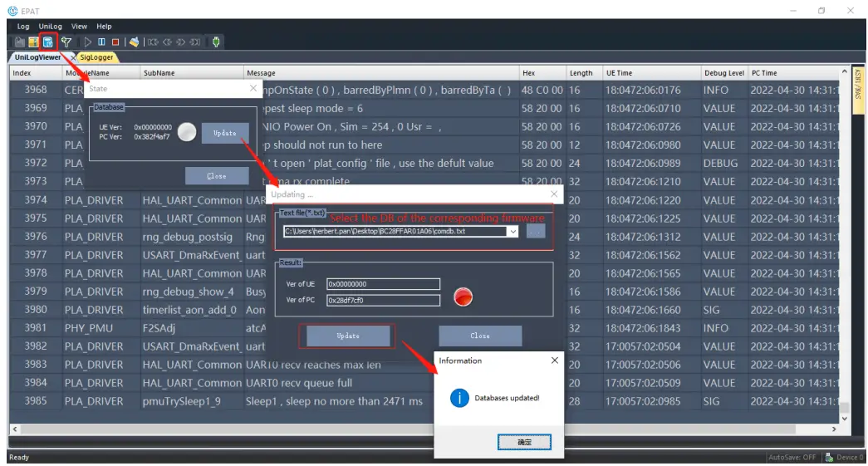
Task: Switch to the SigLogger tab
Action: (x=96, y=57)
